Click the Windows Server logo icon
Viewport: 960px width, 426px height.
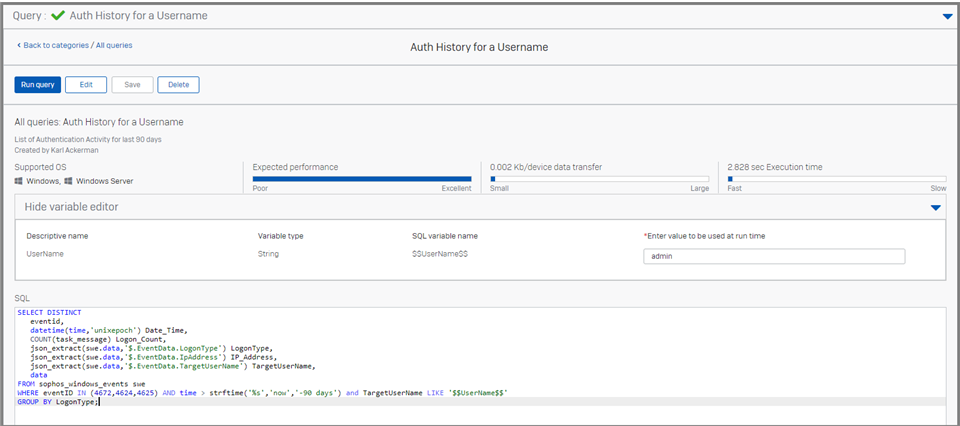[x=69, y=181]
